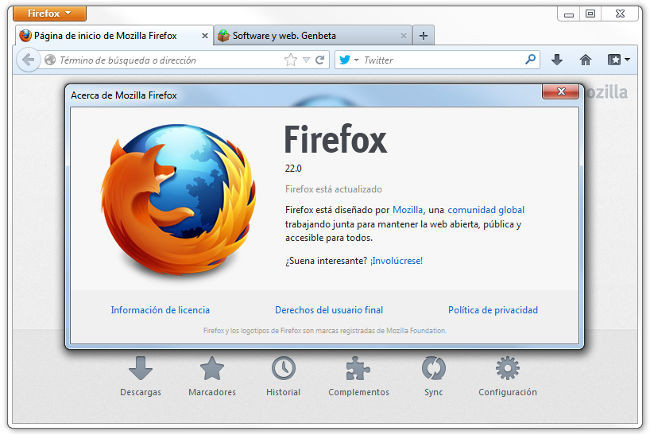Open Configuración gear on the start page
The height and width of the screenshot is (434, 650).
(x=507, y=376)
